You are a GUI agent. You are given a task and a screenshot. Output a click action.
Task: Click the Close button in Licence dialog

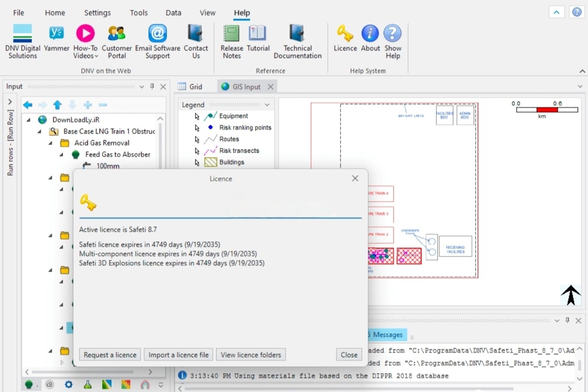(x=349, y=355)
